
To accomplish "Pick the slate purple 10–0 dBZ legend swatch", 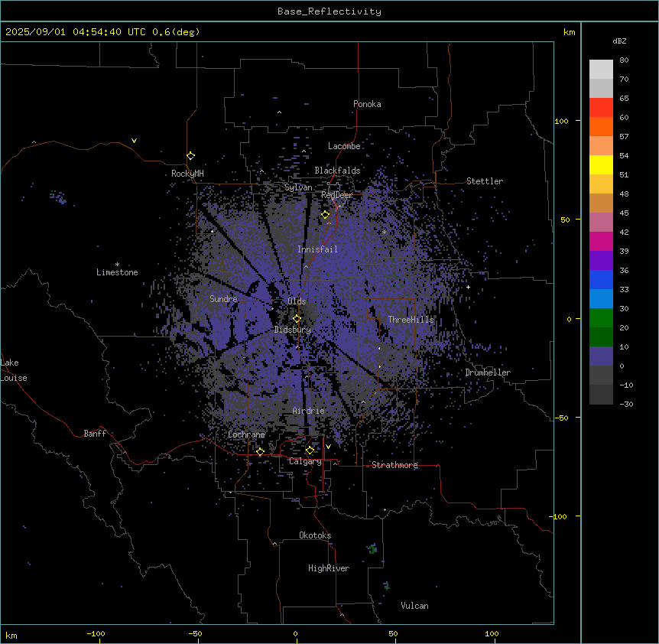I will coord(601,356).
